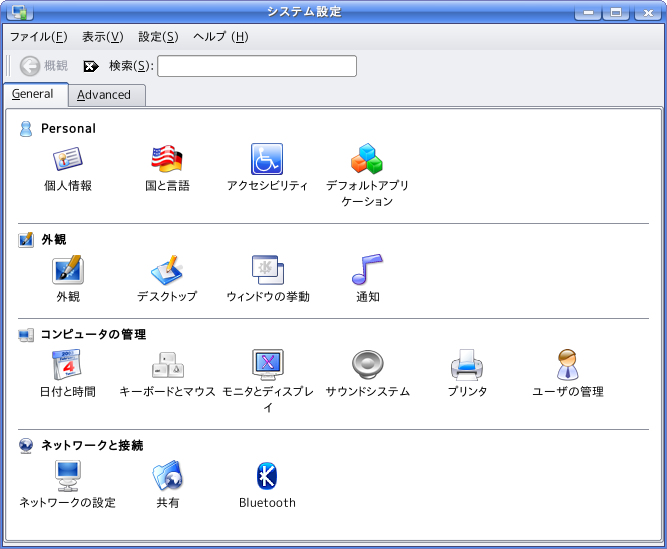The image size is (667, 549).
Task: Open the 外観 appearance module icon
Action: pos(68,270)
